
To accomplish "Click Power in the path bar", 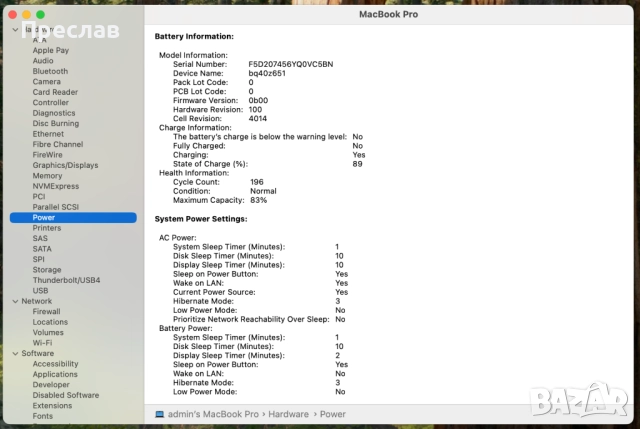I will point(333,414).
